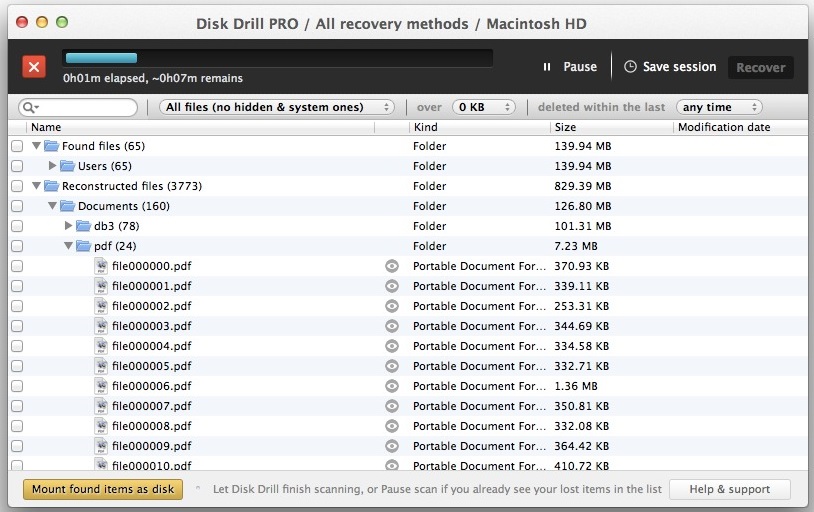Click the Found files folder icon

click(x=52, y=146)
